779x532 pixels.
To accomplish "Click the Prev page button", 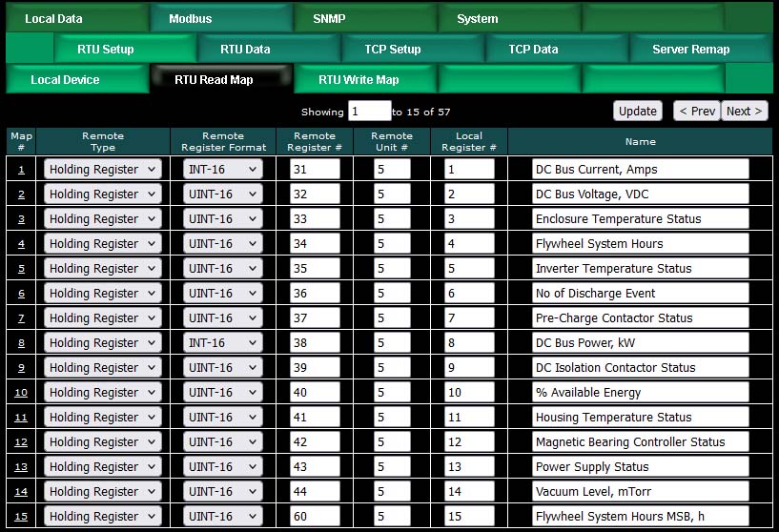I will click(696, 111).
